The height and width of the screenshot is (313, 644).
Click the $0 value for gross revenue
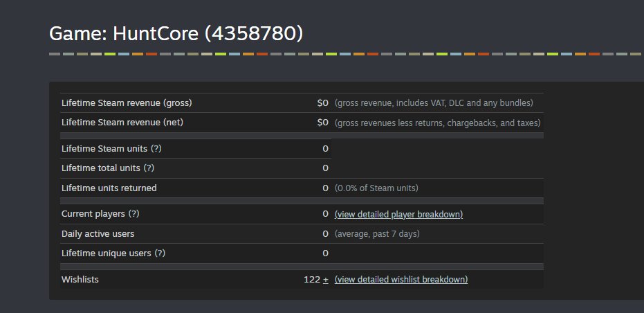click(323, 102)
